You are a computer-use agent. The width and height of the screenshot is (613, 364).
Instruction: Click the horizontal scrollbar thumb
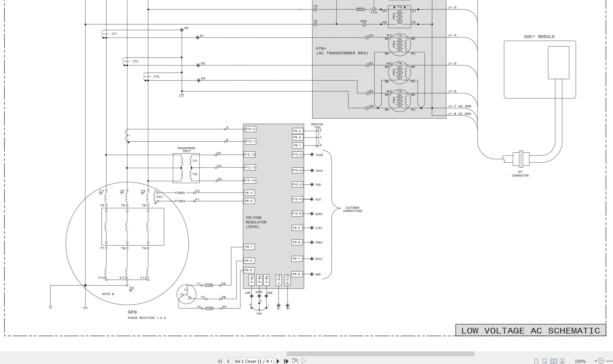pyautogui.click(x=380, y=354)
